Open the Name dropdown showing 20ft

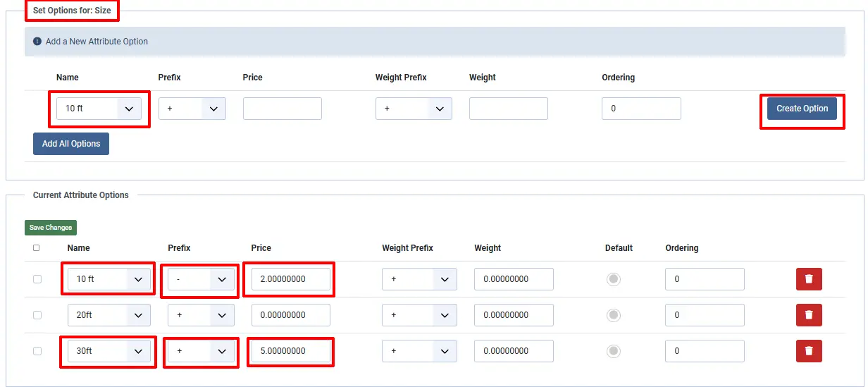(x=108, y=315)
